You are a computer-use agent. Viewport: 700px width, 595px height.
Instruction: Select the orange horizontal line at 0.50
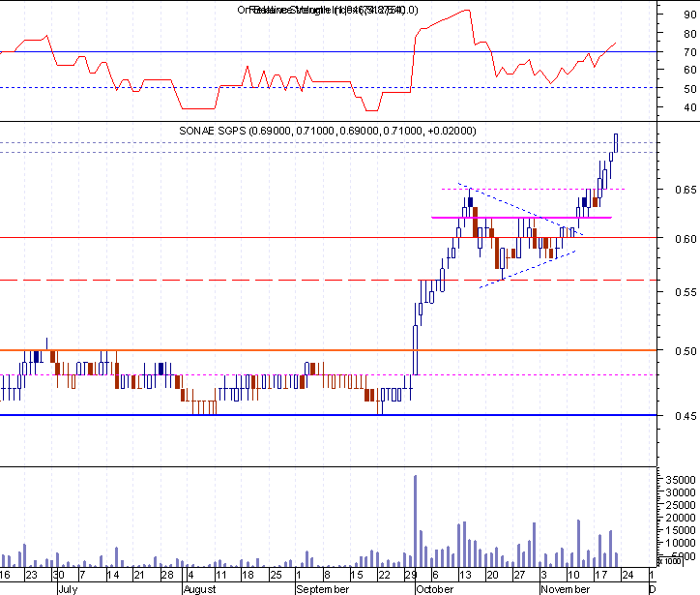click(x=328, y=350)
